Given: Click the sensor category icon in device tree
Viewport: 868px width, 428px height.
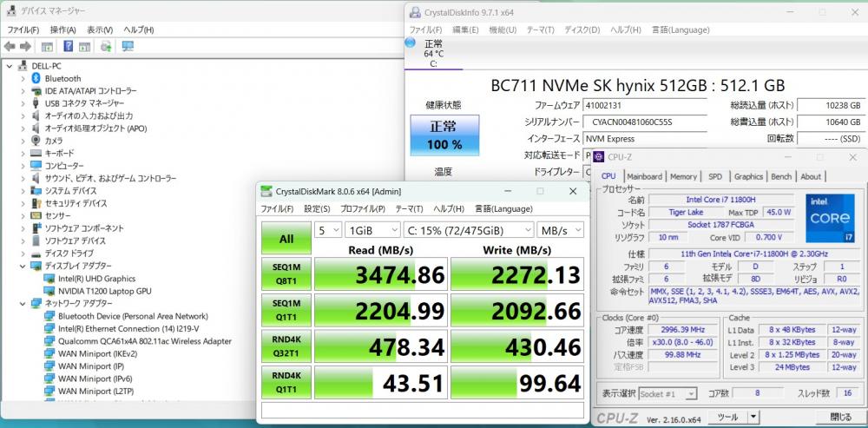Looking at the screenshot, I should (x=36, y=215).
